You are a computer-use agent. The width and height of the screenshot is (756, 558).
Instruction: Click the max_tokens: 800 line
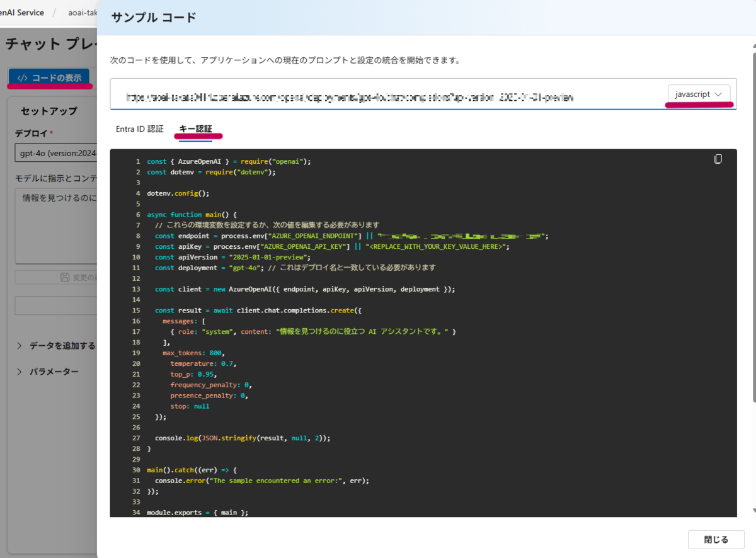[x=193, y=353]
